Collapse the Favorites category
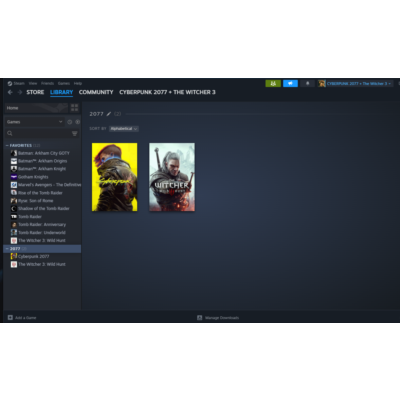 [x=7, y=146]
